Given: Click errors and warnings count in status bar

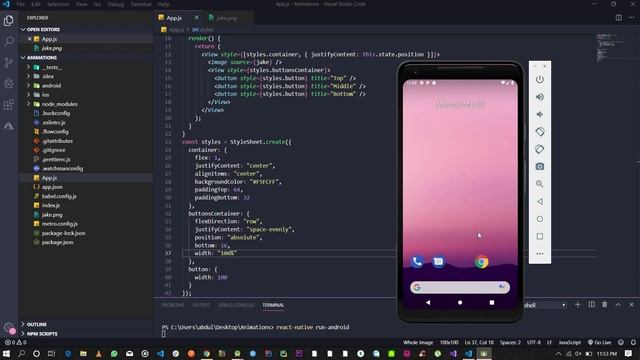Looking at the screenshot, I should coord(16,342).
